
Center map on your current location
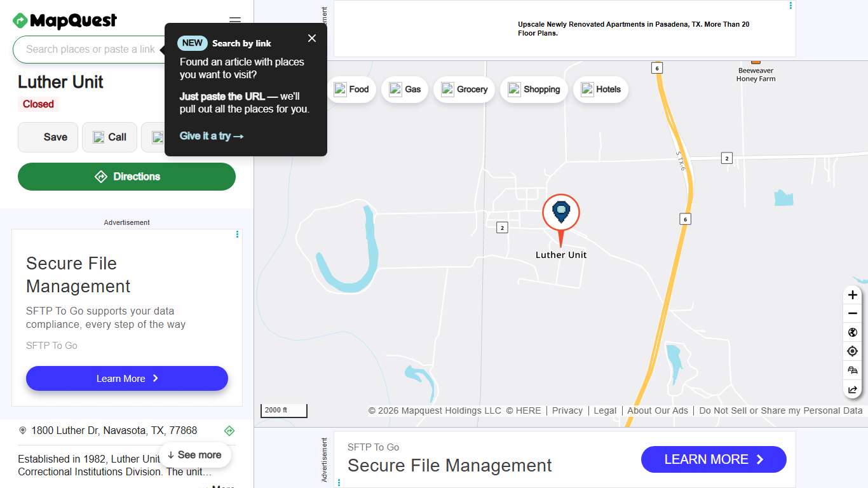[852, 351]
